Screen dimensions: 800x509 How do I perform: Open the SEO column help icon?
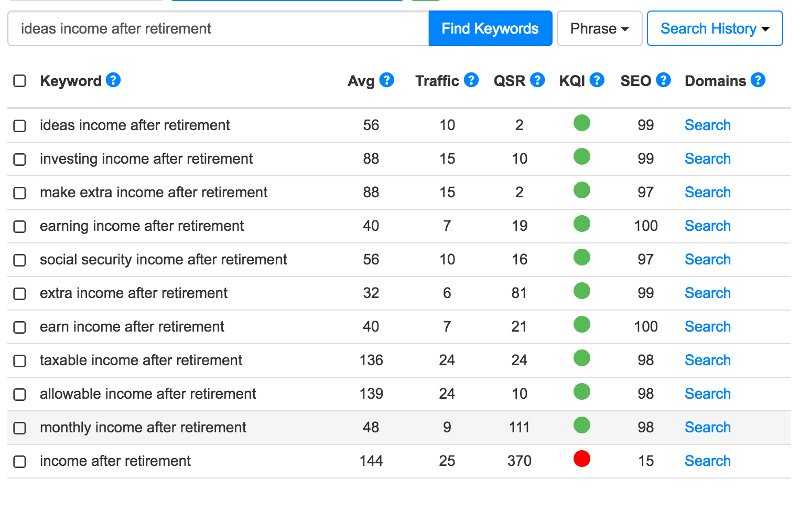663,80
